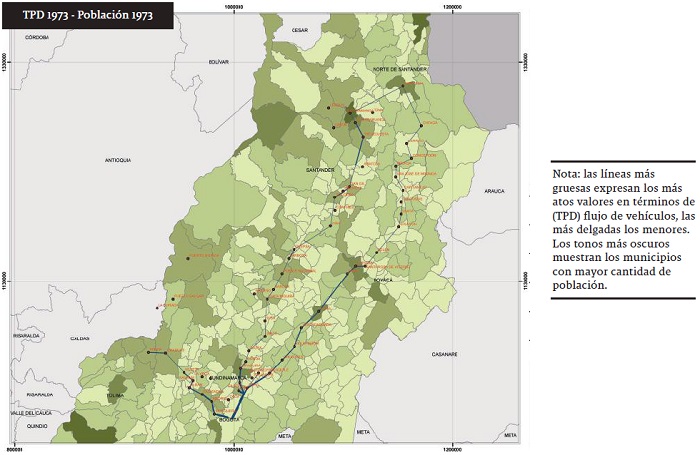Click the CORDOBA label on the map
The width and height of the screenshot is (700, 455).
pos(37,37)
